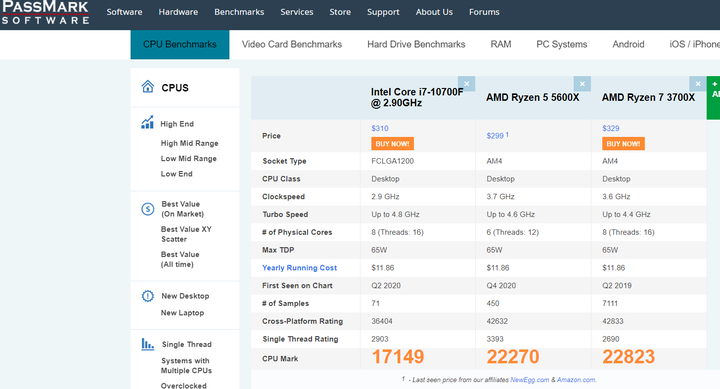
Task: Click the $299 price link
Action: click(495, 136)
